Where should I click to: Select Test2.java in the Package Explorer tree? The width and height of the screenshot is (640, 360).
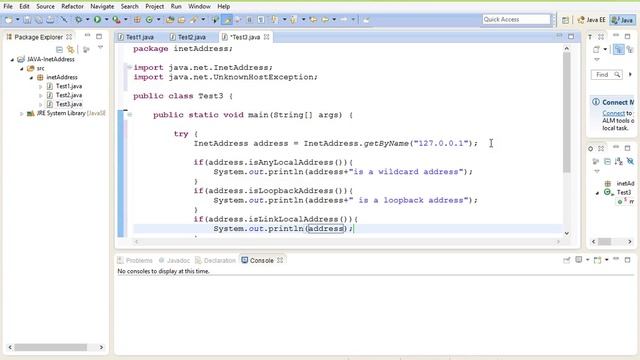69,95
